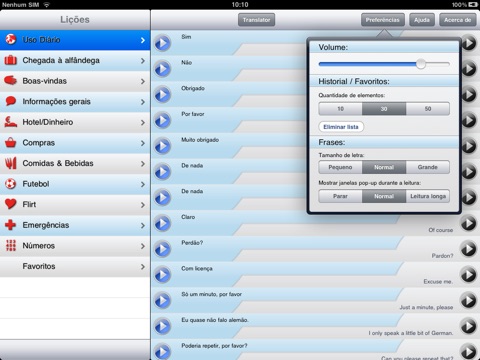Click the cutlery icon for Comidas & Bebidas

tap(11, 163)
